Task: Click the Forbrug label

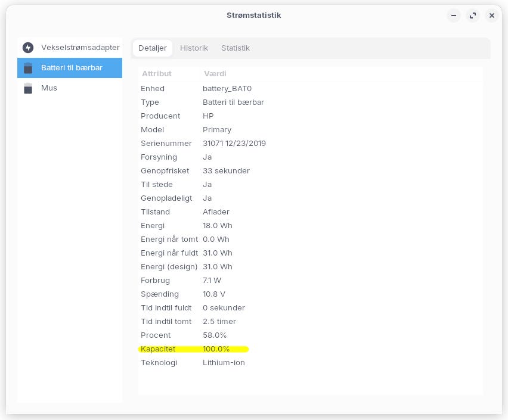Action: pos(155,281)
